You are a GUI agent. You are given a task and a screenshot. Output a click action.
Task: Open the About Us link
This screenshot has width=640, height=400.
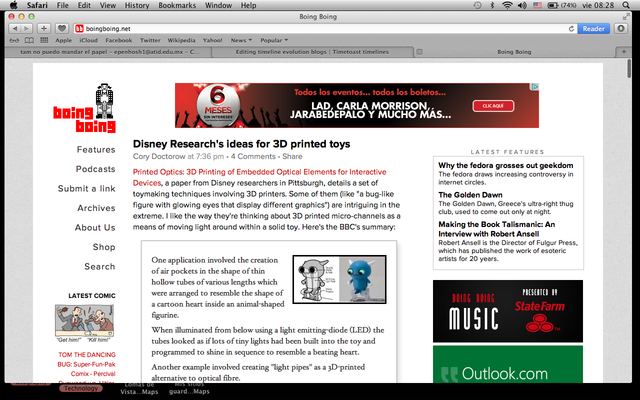coord(95,228)
